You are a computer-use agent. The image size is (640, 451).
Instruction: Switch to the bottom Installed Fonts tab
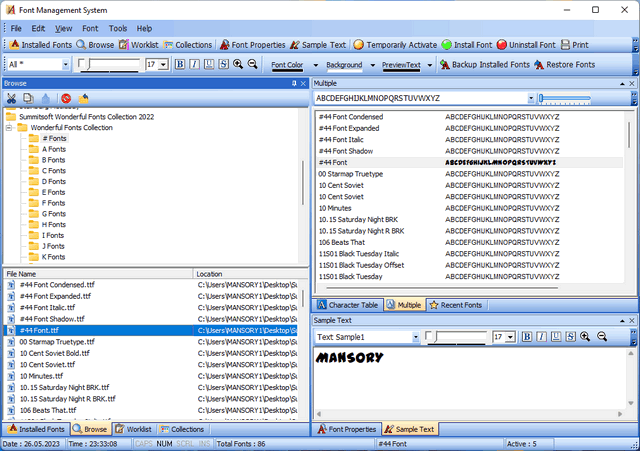[36, 429]
